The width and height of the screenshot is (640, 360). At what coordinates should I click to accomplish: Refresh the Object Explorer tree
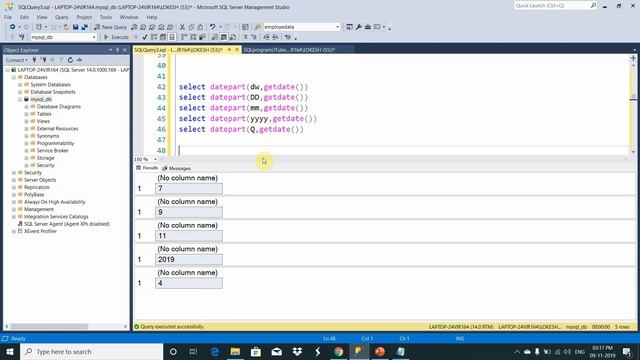click(x=70, y=60)
